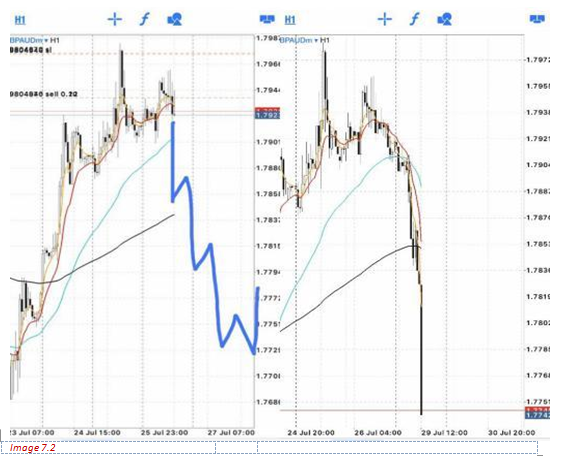Viewport: 569px width, 456px height.
Task: Expand GBPAUDm symbol dropdown on right chart
Action: pos(299,40)
